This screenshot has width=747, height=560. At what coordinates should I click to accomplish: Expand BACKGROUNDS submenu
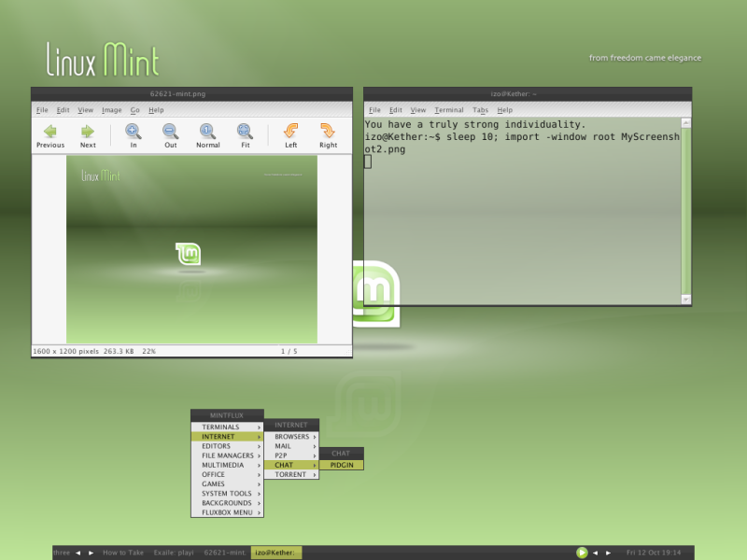pyautogui.click(x=227, y=503)
